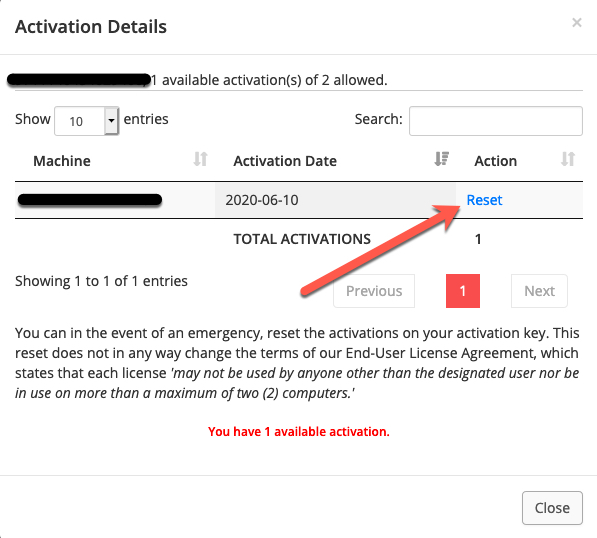Open the Show entries box displaying 10

[x=87, y=121]
